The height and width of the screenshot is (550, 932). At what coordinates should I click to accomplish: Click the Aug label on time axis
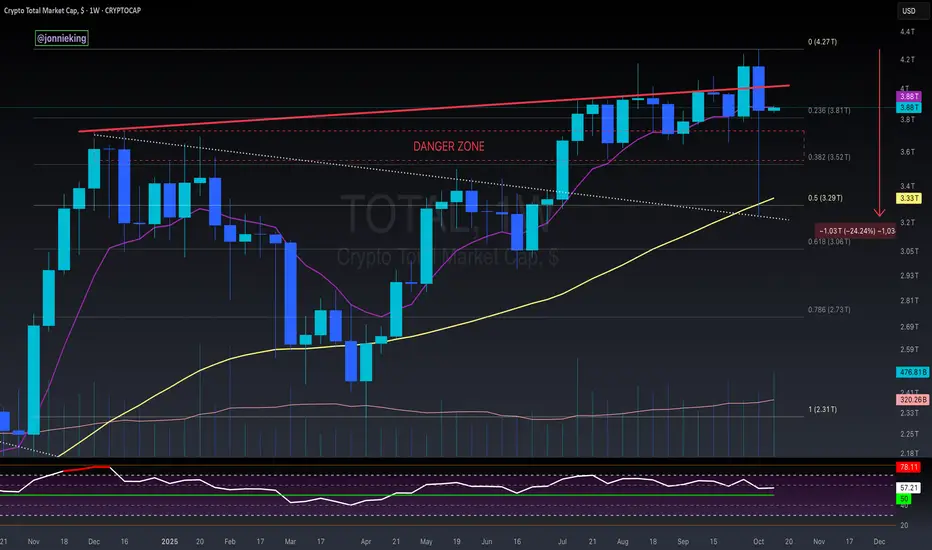pos(622,542)
